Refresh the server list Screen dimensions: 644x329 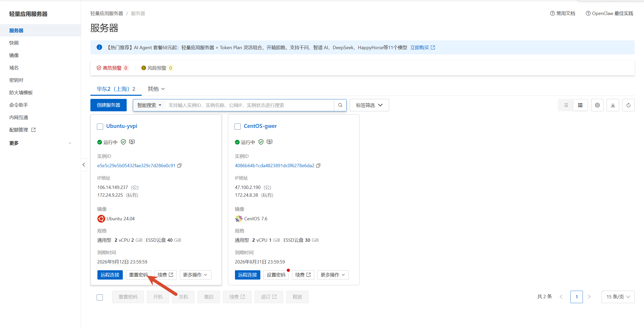[x=628, y=105]
